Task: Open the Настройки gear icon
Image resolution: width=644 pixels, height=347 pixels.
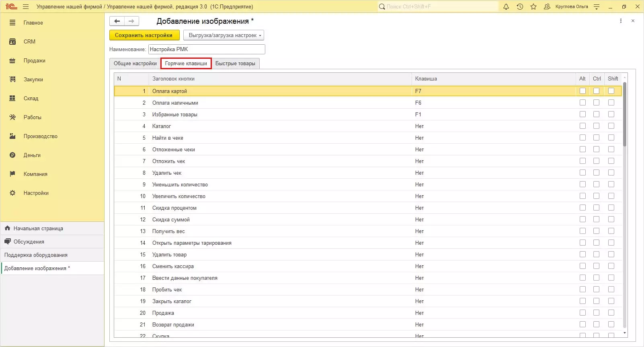Action: pos(12,193)
